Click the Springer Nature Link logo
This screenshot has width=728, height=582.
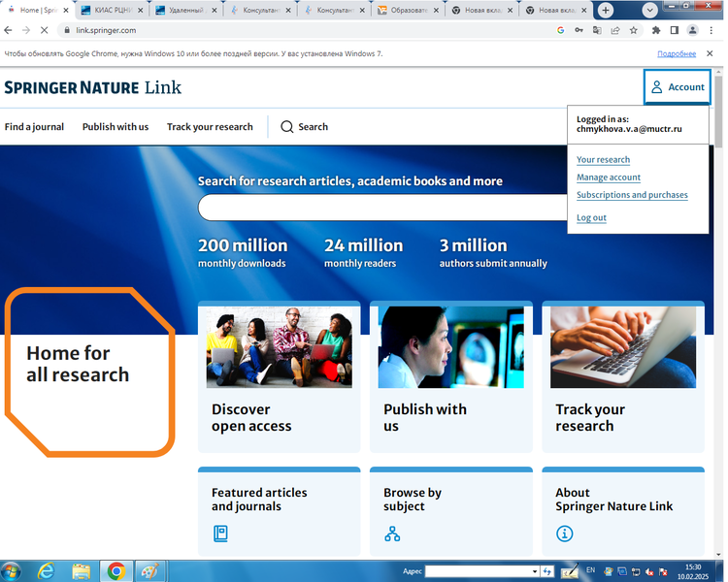click(93, 87)
